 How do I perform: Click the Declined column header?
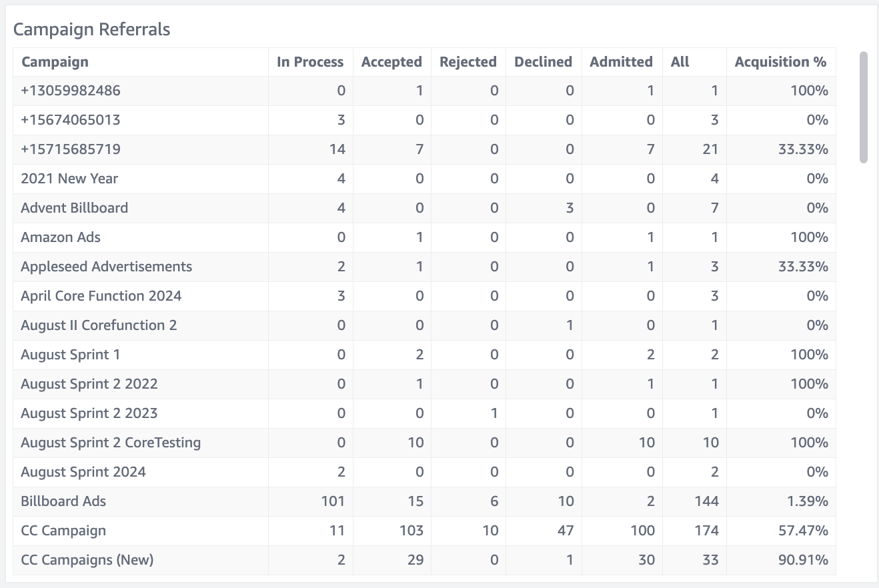pos(543,62)
